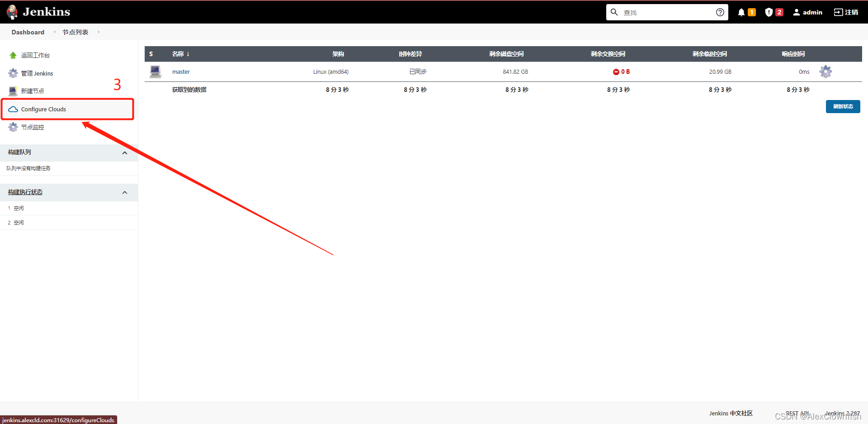This screenshot has width=868, height=424.
Task: Sort by 时钟差异 column header
Action: pos(410,54)
